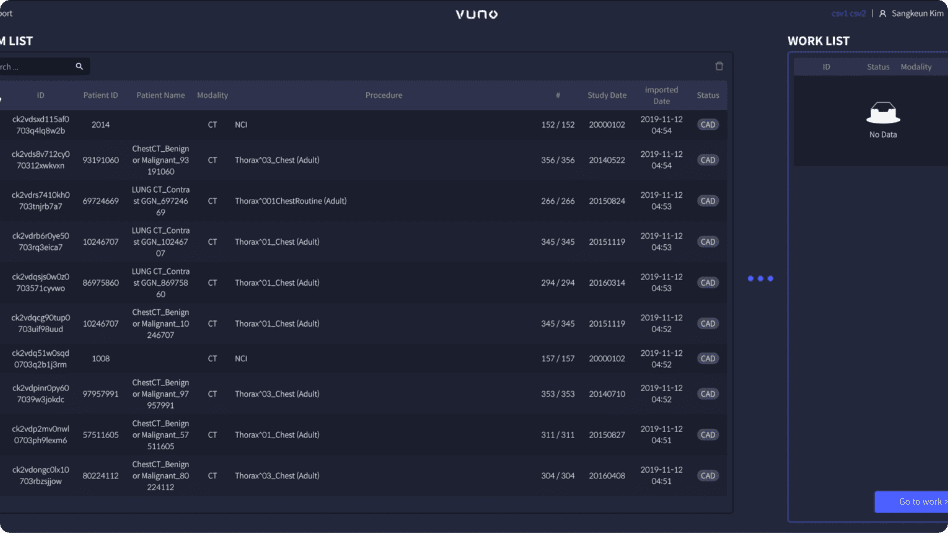Click CAD status badge for patient 1008
The image size is (948, 533).
708,358
